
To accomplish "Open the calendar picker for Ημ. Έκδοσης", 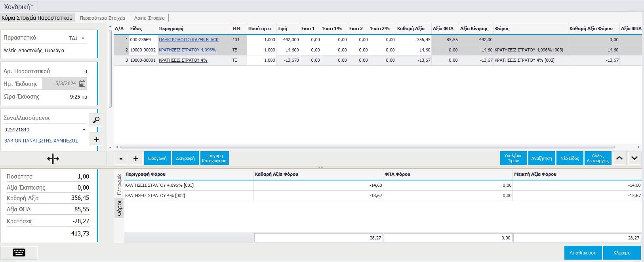I will coord(82,84).
